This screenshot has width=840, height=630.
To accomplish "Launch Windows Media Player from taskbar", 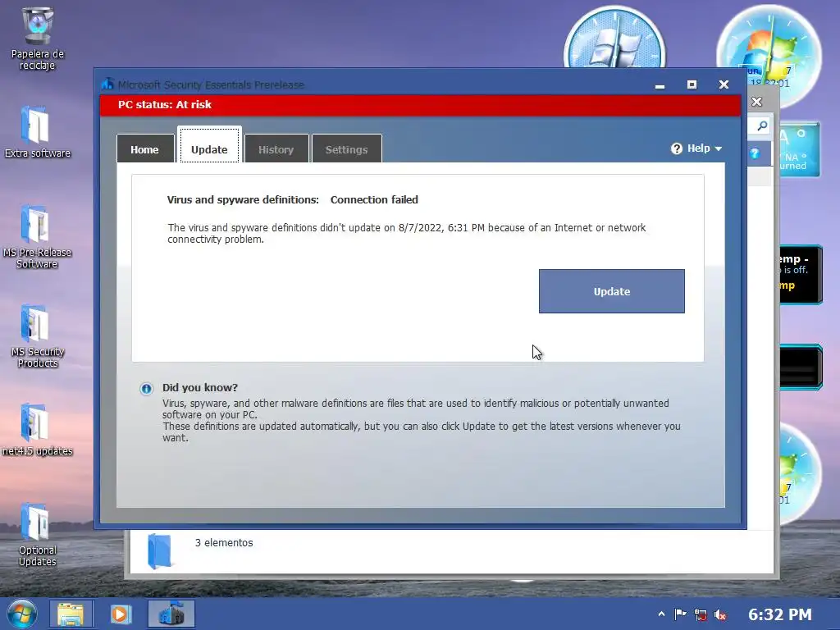I will click(121, 614).
